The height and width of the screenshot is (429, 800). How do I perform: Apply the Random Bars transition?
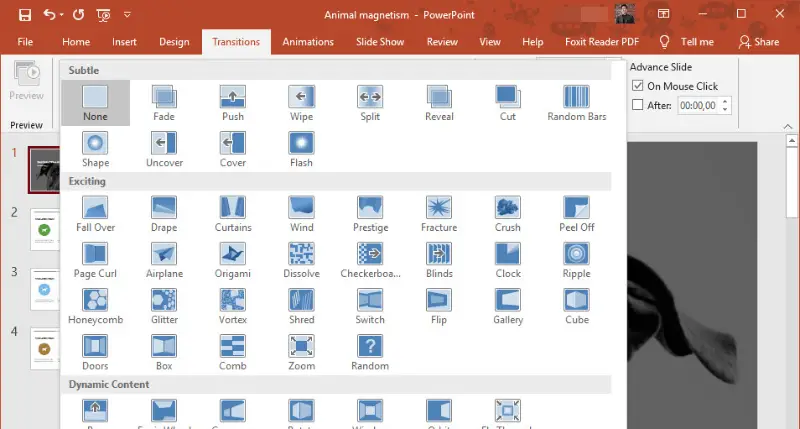(x=577, y=103)
